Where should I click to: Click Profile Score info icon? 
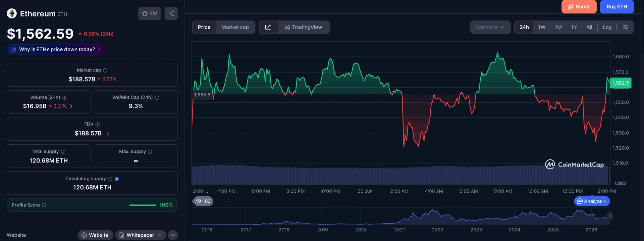point(44,205)
